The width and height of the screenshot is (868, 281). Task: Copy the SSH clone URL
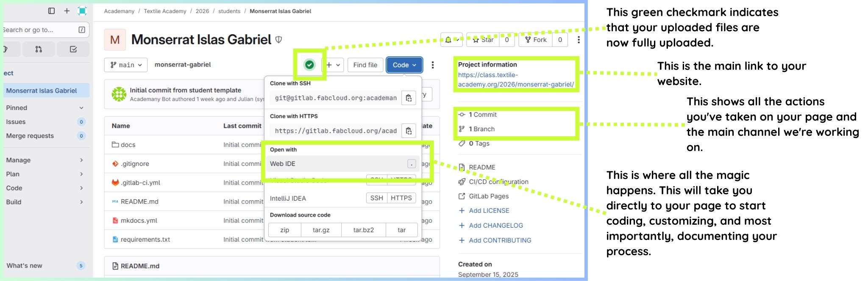tap(409, 98)
